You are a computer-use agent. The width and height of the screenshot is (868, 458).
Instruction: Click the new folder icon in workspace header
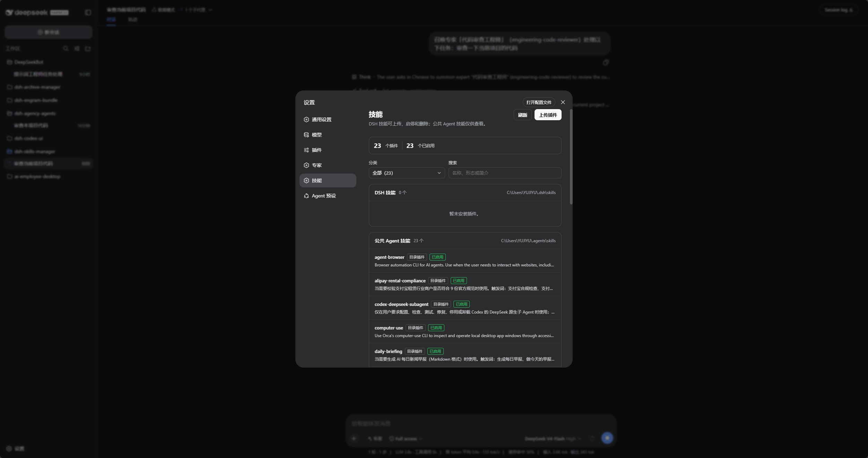tap(88, 49)
